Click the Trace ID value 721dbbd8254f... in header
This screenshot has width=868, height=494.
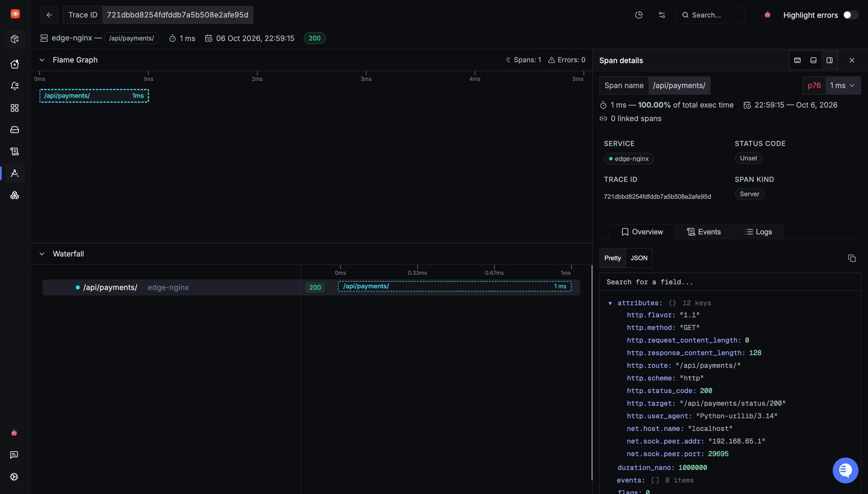[x=178, y=15]
